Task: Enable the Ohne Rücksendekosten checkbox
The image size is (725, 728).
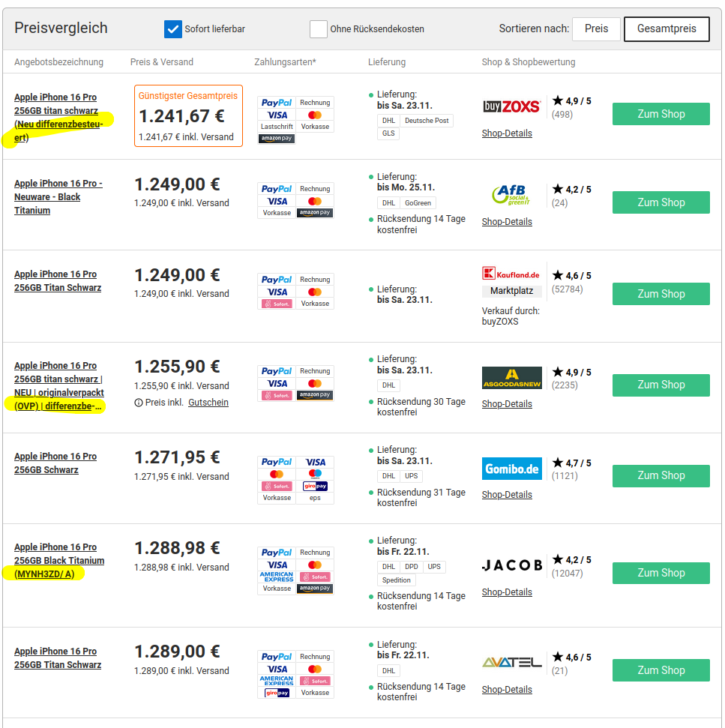Action: [319, 29]
